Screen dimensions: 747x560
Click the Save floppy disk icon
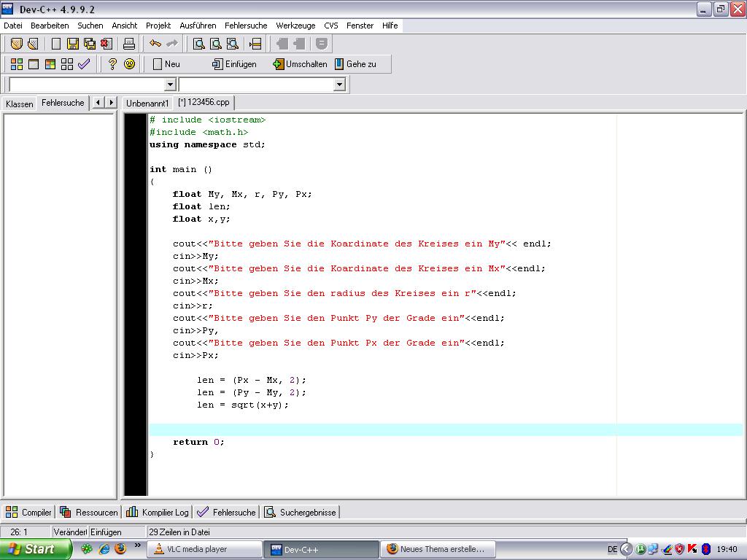pos(72,44)
